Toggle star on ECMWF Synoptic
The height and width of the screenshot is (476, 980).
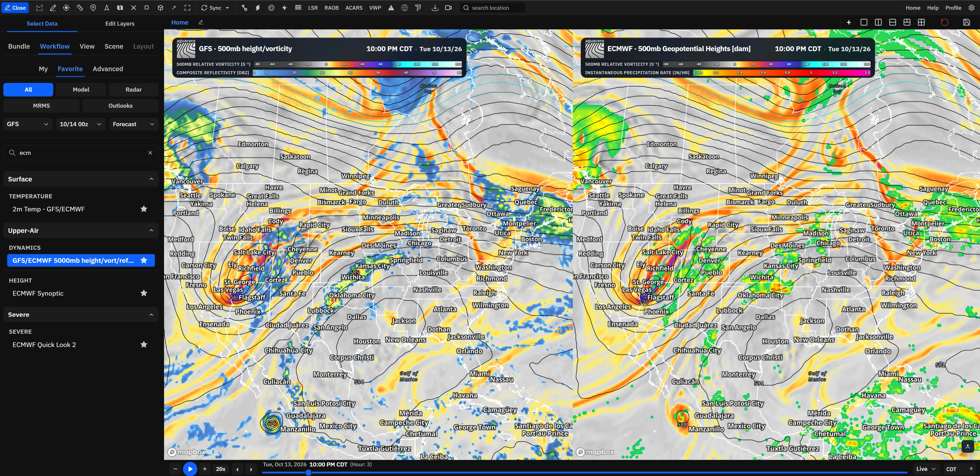point(144,293)
